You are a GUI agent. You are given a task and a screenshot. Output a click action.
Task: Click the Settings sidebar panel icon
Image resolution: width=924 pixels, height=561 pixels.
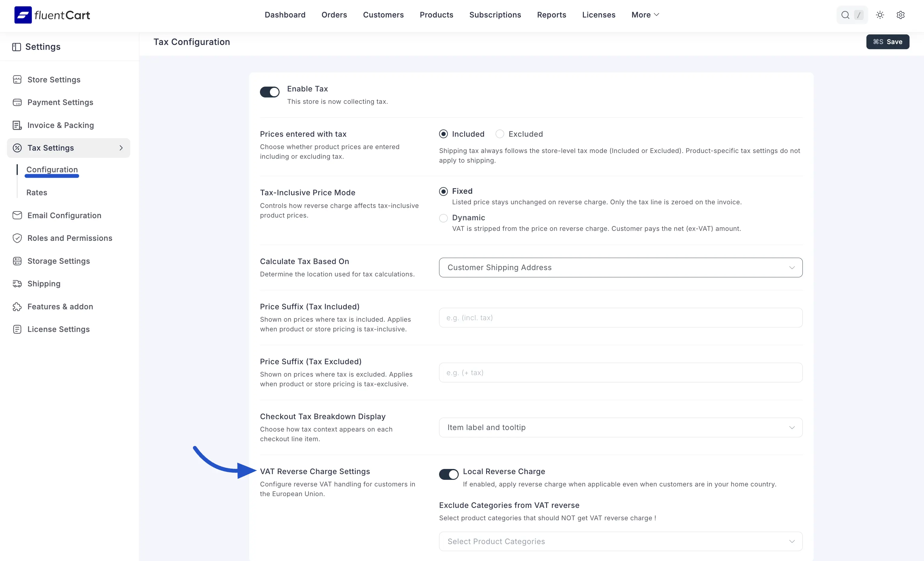pos(17,47)
